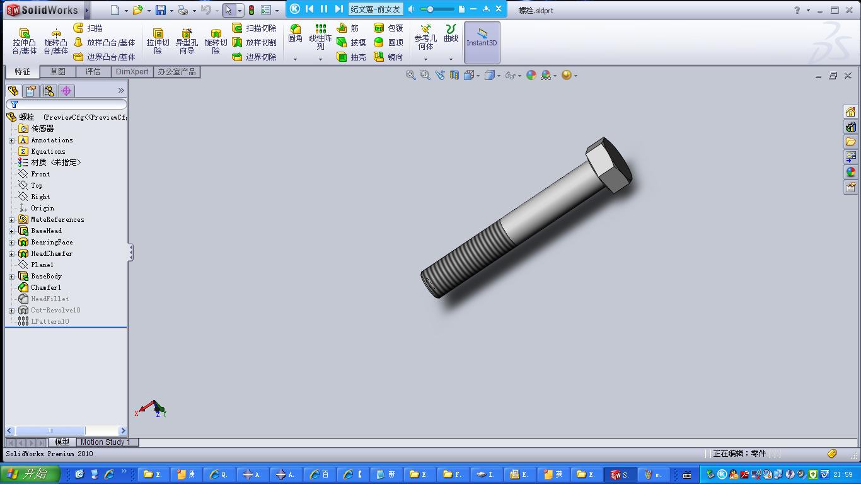The image size is (861, 504).
Task: Open the Curves (曲线) tool
Action: (x=451, y=33)
